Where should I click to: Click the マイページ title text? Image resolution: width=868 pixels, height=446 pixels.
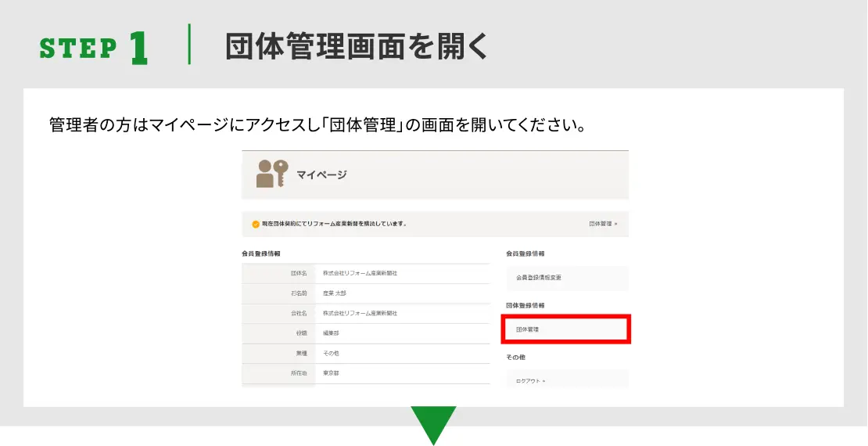(x=321, y=175)
